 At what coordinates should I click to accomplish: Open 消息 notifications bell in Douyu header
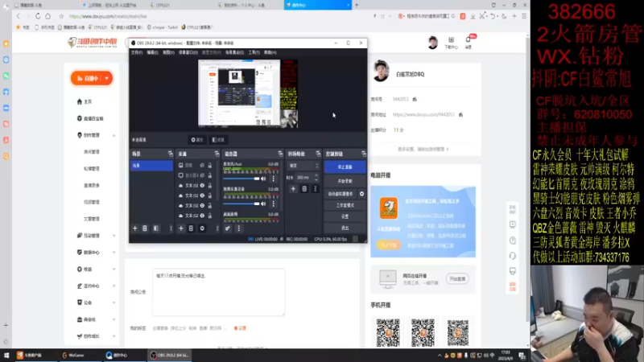[x=469, y=43]
